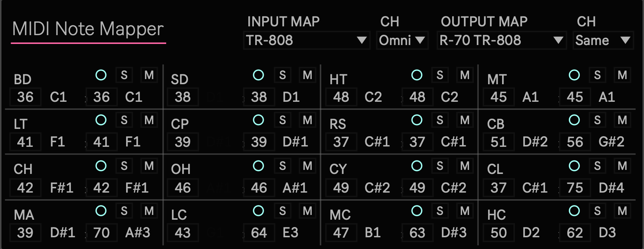The height and width of the screenshot is (249, 644).
Task: Mute the MT mid tom pad
Action: click(622, 75)
